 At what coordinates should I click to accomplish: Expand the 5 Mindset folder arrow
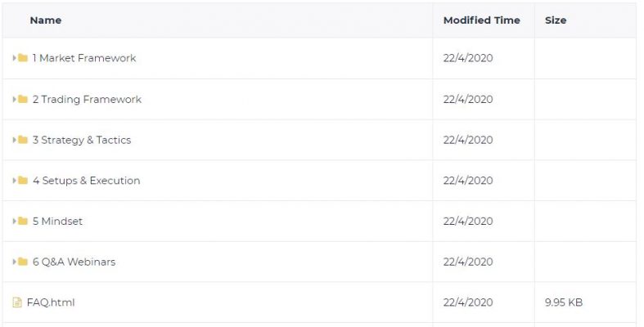pos(15,221)
